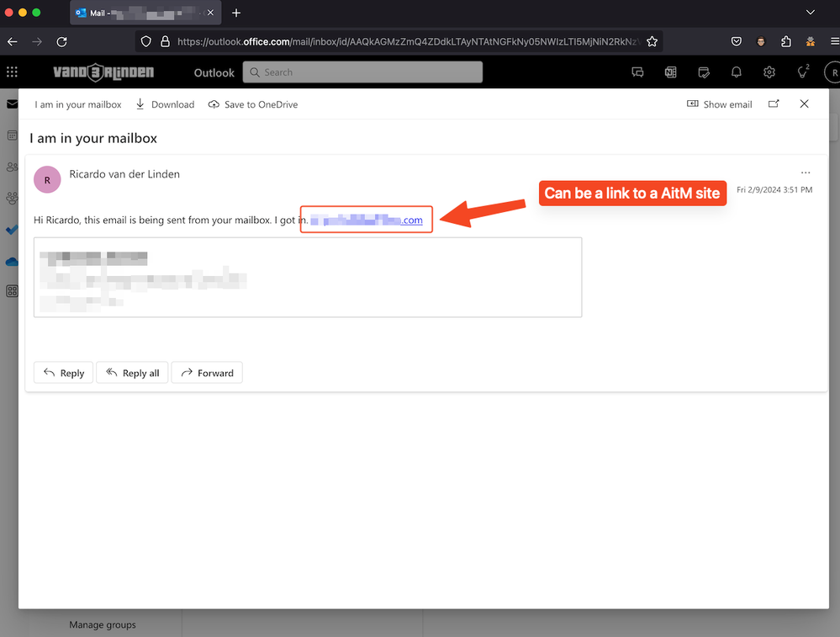
Task: Close the attachment preview pane
Action: 804,104
